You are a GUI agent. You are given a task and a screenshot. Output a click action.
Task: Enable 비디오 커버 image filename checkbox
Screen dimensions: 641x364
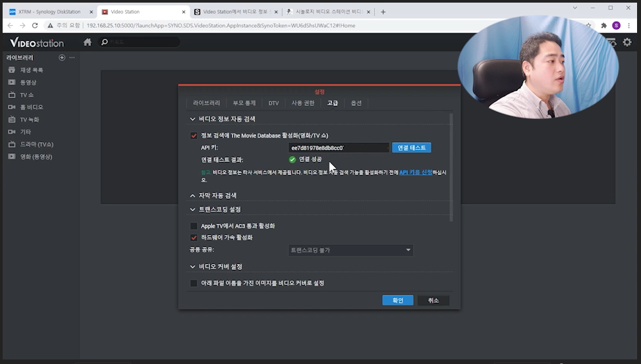click(x=194, y=283)
